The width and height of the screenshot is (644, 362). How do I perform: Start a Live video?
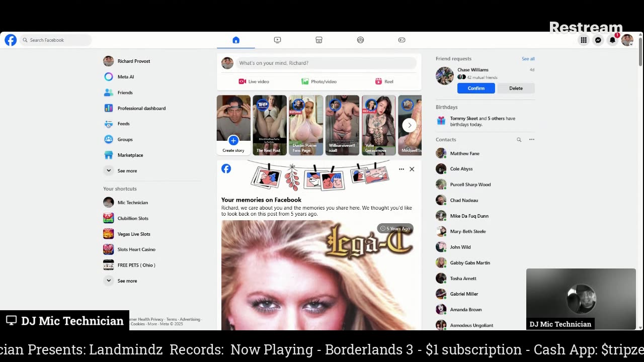point(254,81)
